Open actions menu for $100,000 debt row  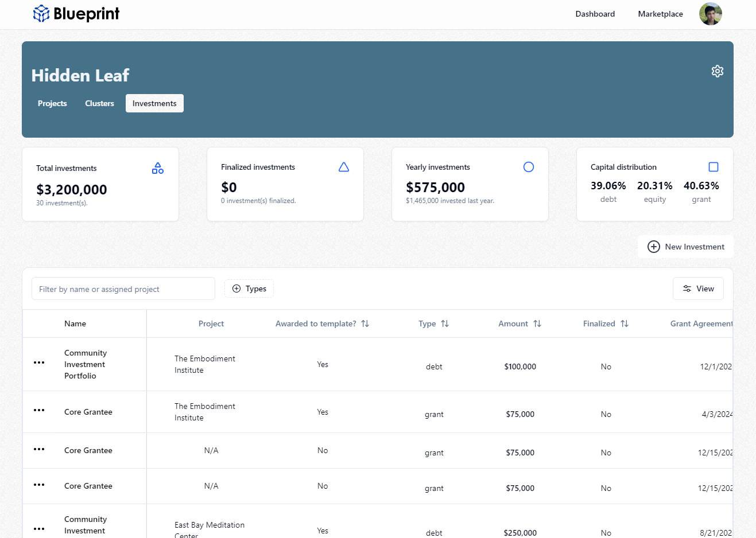tap(39, 362)
